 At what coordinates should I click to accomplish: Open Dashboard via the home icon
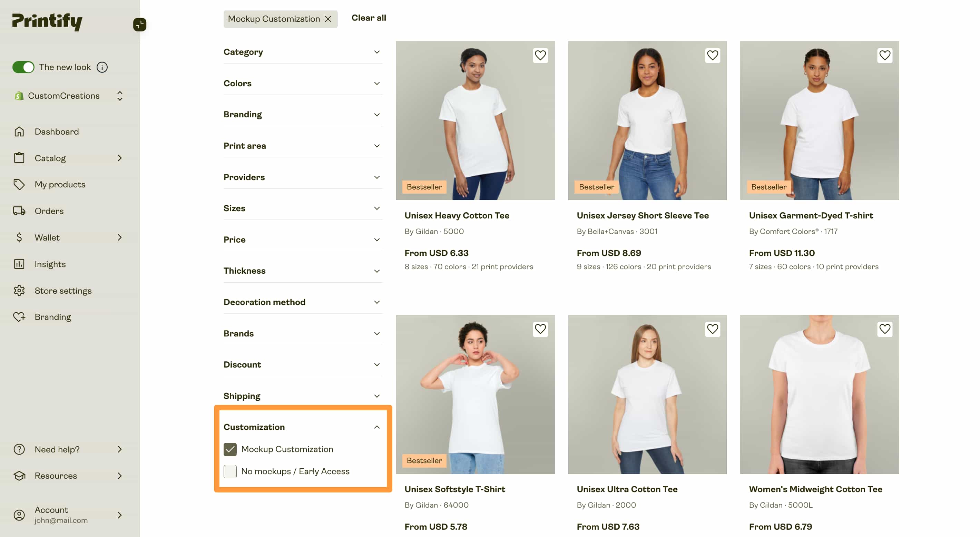pos(19,132)
